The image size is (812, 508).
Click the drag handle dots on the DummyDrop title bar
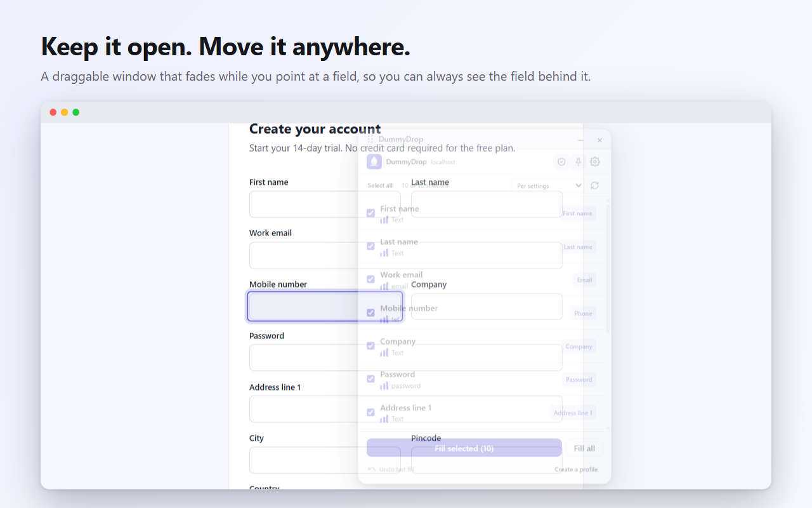370,139
